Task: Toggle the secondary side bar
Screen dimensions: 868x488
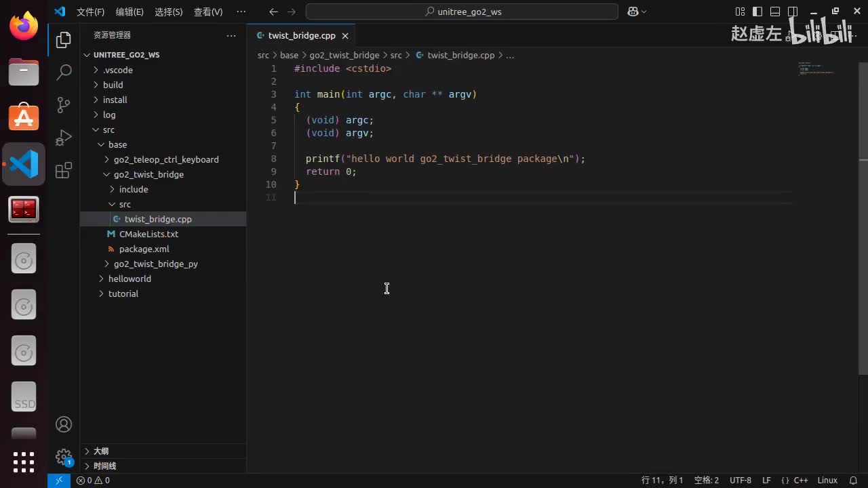Action: (791, 12)
